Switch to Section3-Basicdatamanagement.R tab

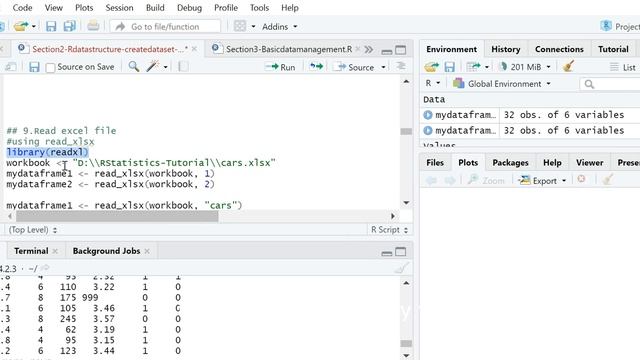pyautogui.click(x=289, y=49)
